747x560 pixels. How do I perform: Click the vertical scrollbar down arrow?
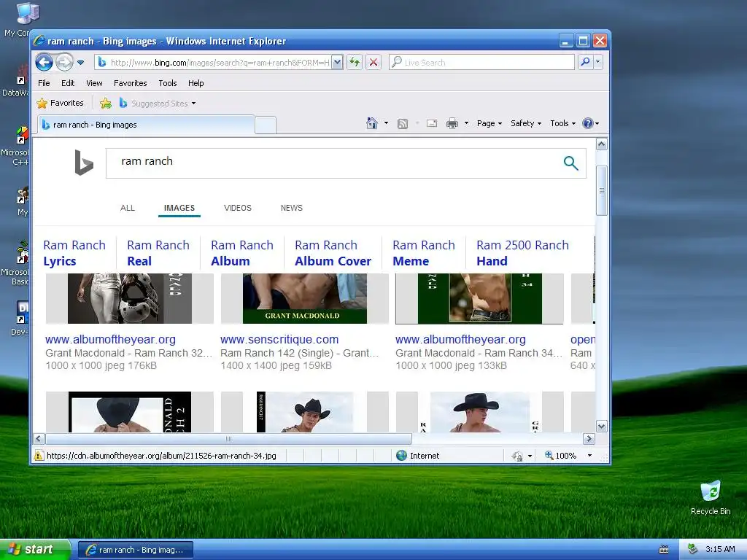602,426
